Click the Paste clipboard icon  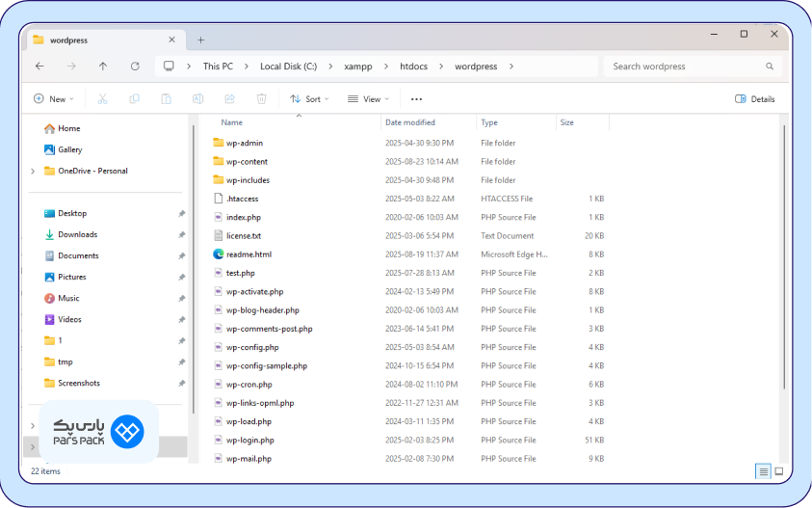(x=166, y=99)
